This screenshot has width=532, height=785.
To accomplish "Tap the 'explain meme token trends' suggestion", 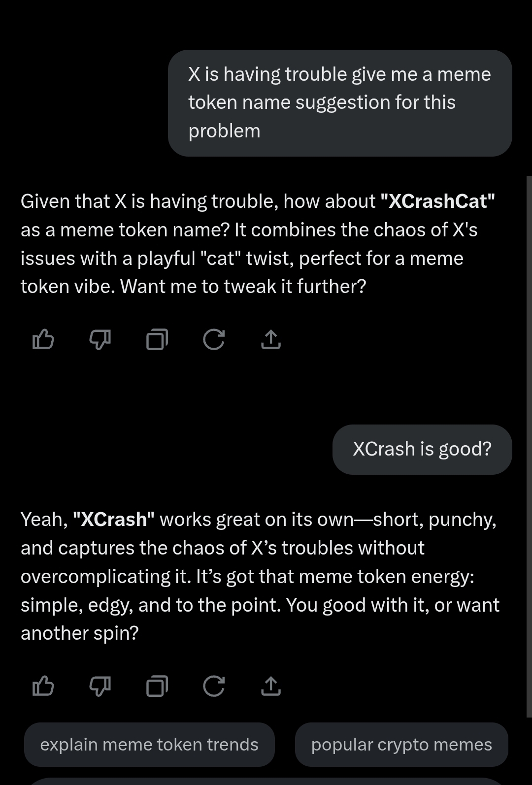I will pyautogui.click(x=149, y=744).
